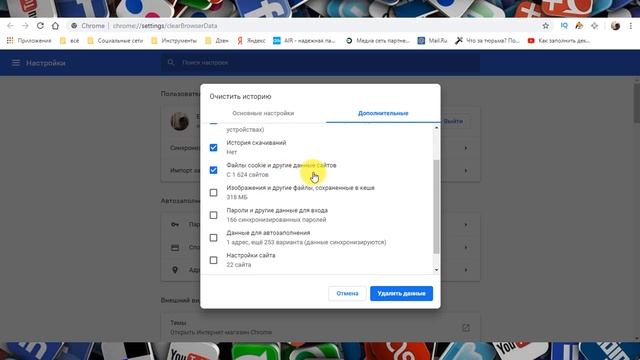Open the Chrome profile avatar
The width and height of the screenshot is (640, 360).
[616, 26]
